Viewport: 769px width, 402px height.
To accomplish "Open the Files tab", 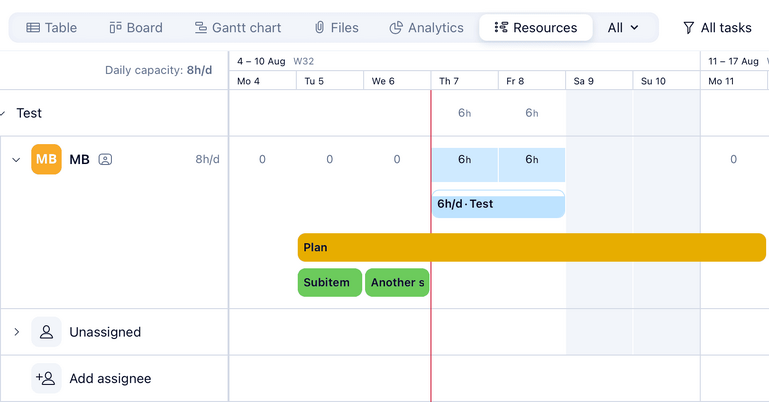I will [x=336, y=28].
